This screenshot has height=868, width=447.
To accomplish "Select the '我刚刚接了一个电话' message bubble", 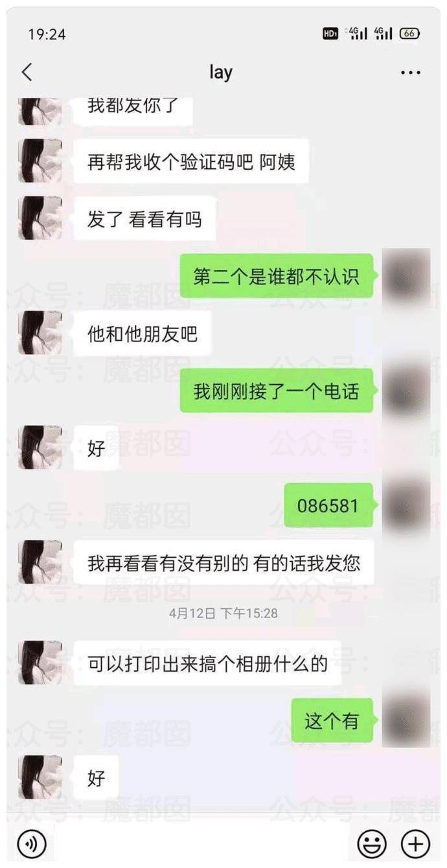I will (277, 391).
